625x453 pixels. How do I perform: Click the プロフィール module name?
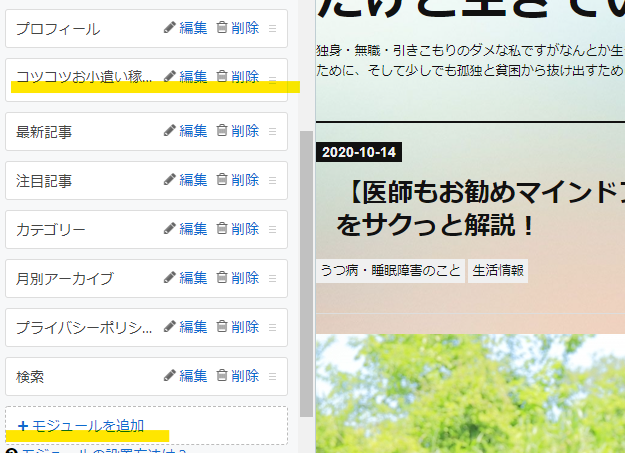pyautogui.click(x=58, y=29)
